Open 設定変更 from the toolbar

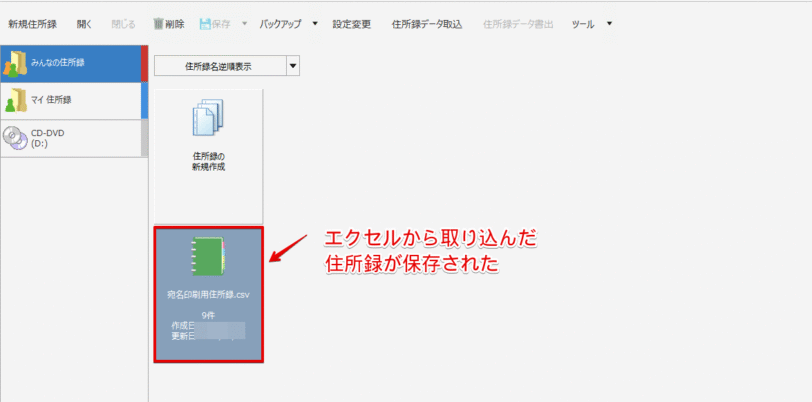pos(352,24)
